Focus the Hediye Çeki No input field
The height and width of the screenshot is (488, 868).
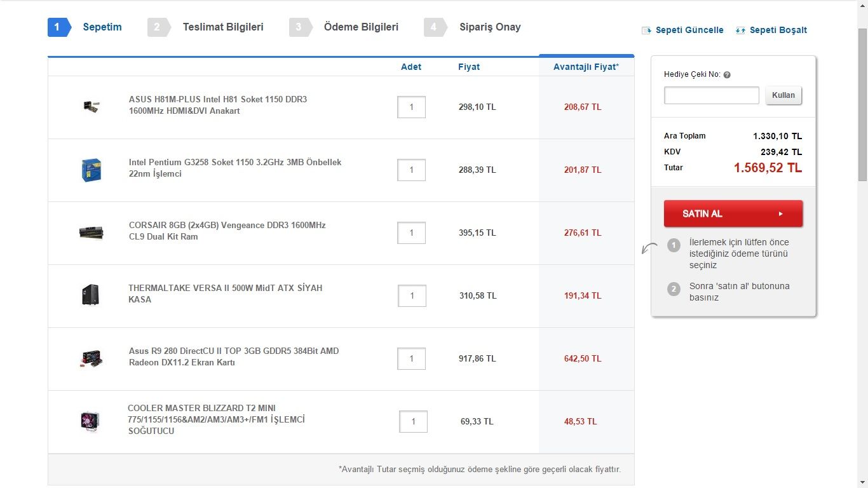coord(711,95)
